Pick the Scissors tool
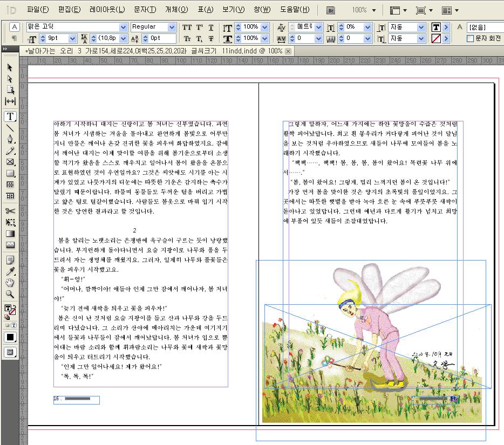Screen dimensions: 504x445 coord(10,211)
